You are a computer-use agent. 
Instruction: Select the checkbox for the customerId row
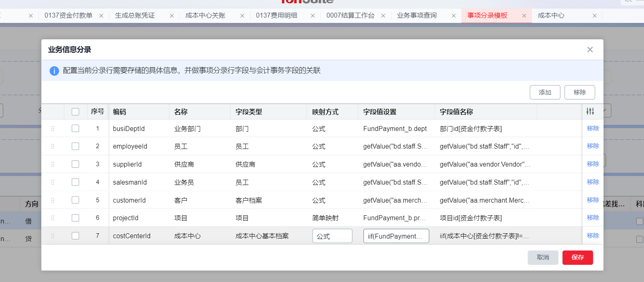[x=75, y=200]
